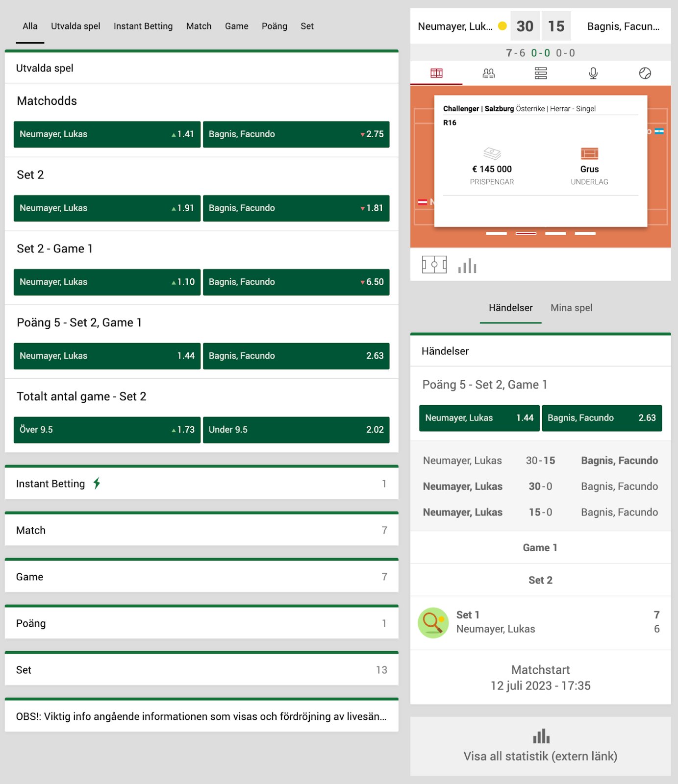Screen dimensions: 678x784
Task: Expand the Poäng markets section
Action: click(x=201, y=623)
